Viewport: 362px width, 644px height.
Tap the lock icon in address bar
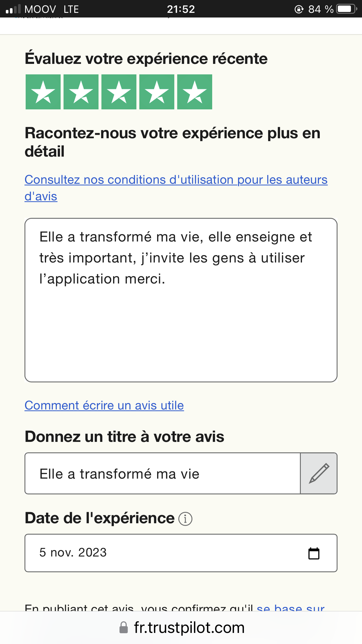124,628
